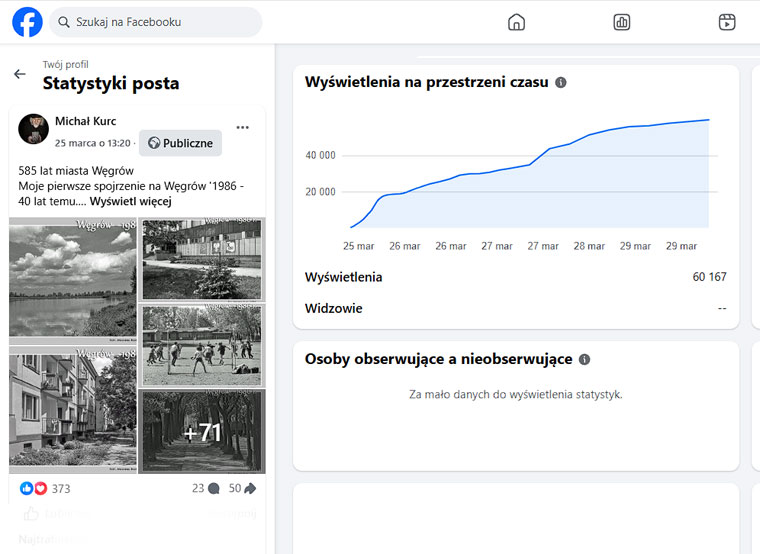Viewport: 760px width, 554px height.
Task: Click the views line chart area
Action: tap(530, 180)
